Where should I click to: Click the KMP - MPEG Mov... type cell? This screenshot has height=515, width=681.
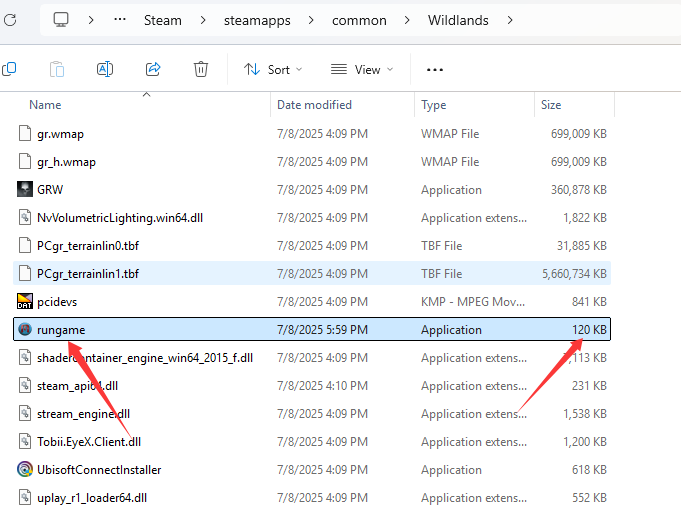[x=473, y=301]
